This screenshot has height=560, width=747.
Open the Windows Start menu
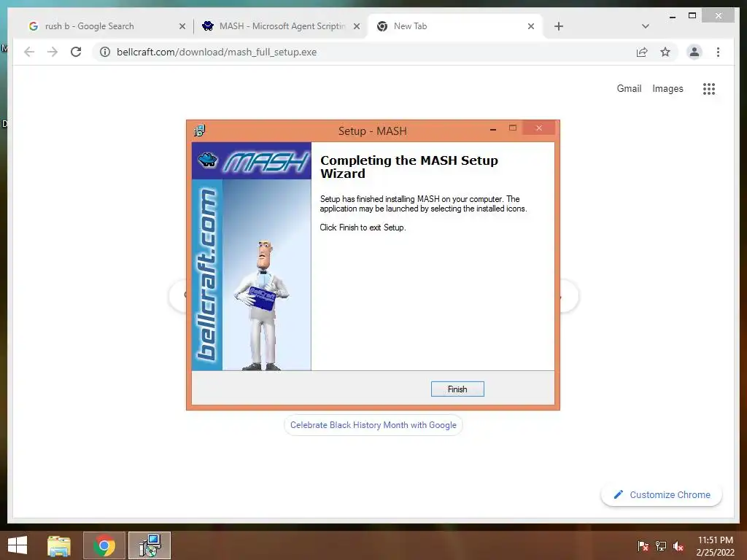(18, 545)
